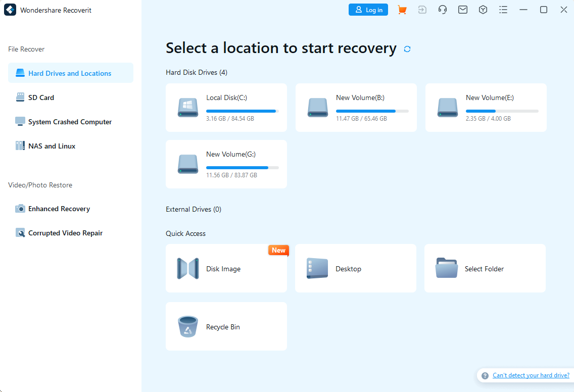Open the shopping cart icon
Image resolution: width=574 pixels, height=392 pixels.
point(402,10)
